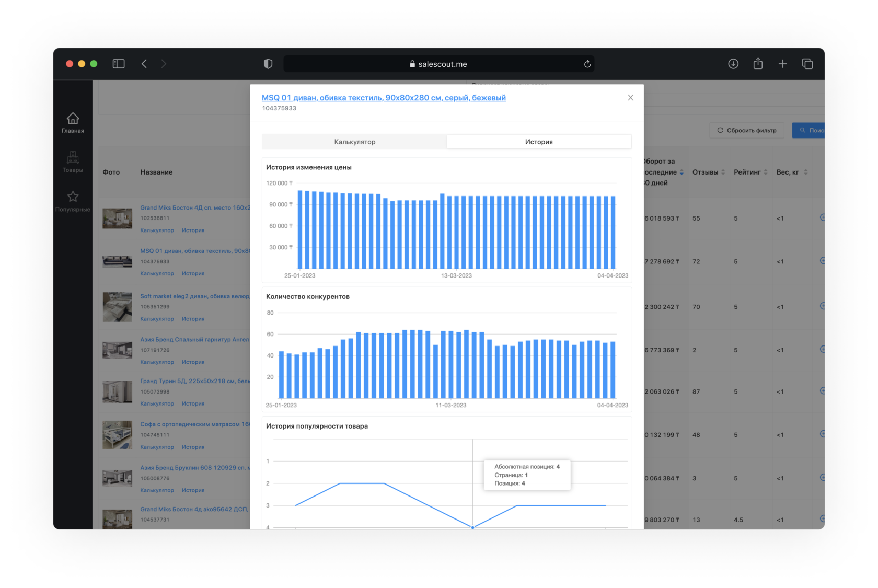The width and height of the screenshot is (878, 588).
Task: Open Азия Бренд Бруклин 608 link
Action: [195, 468]
